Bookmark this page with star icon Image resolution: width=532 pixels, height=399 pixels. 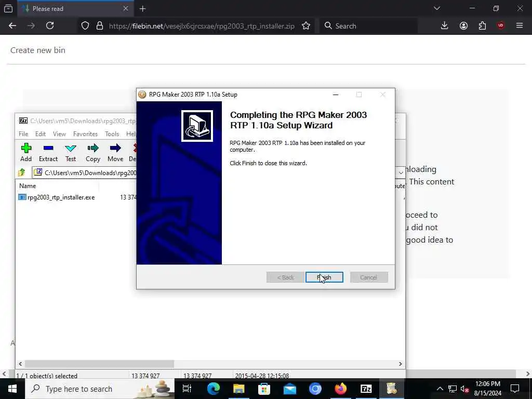[x=305, y=26]
